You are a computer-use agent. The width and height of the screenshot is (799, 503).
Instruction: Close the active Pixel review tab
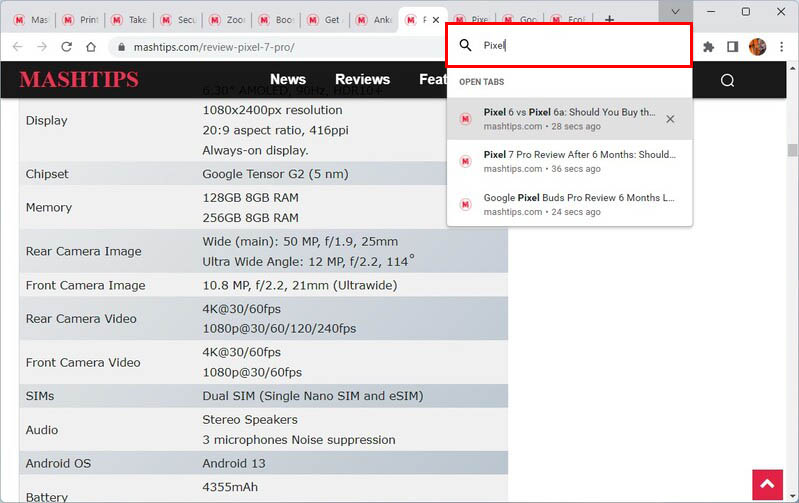436,20
